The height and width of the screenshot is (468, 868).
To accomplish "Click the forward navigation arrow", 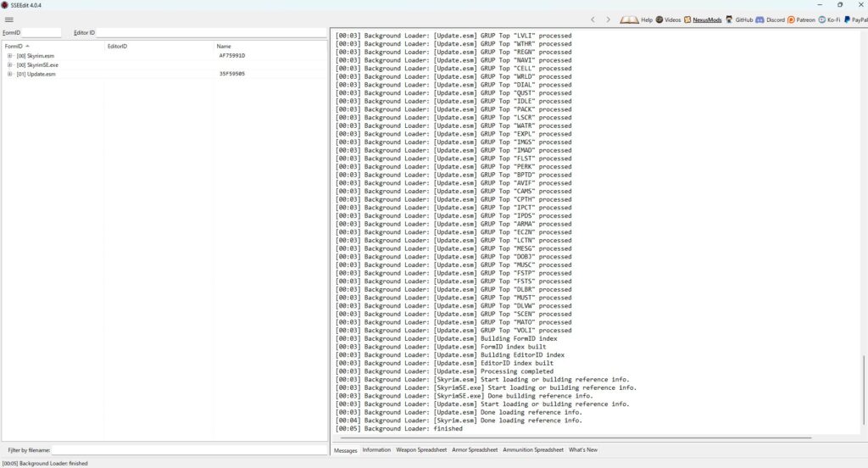I will click(x=609, y=19).
